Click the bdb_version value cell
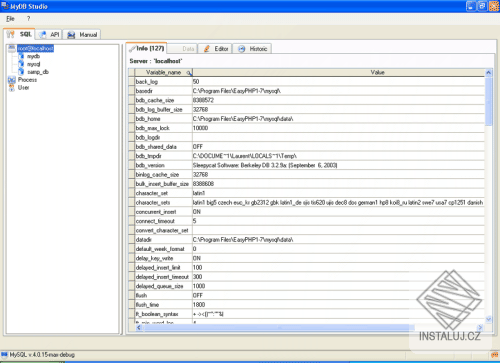The width and height of the screenshot is (500, 363). pyautogui.click(x=339, y=165)
